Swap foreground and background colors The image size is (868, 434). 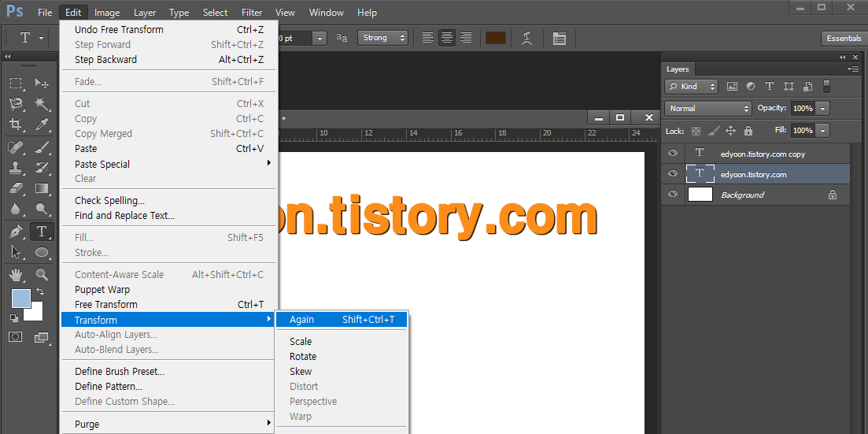point(40,291)
